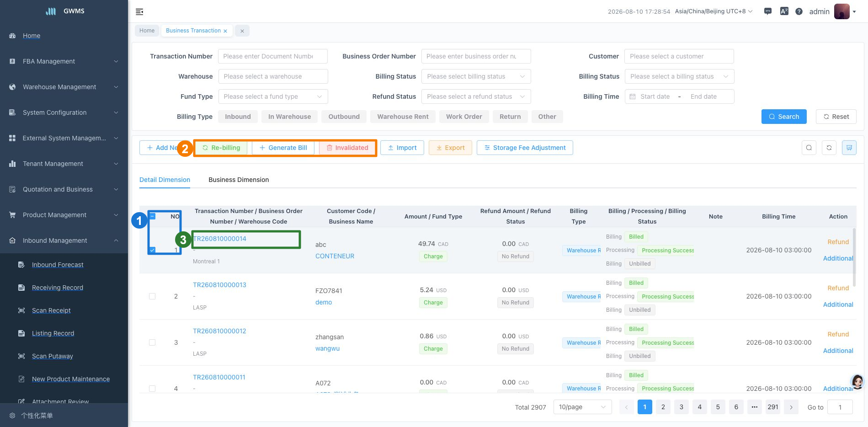The image size is (868, 427).
Task: Open the Refund Status dropdown
Action: (476, 96)
